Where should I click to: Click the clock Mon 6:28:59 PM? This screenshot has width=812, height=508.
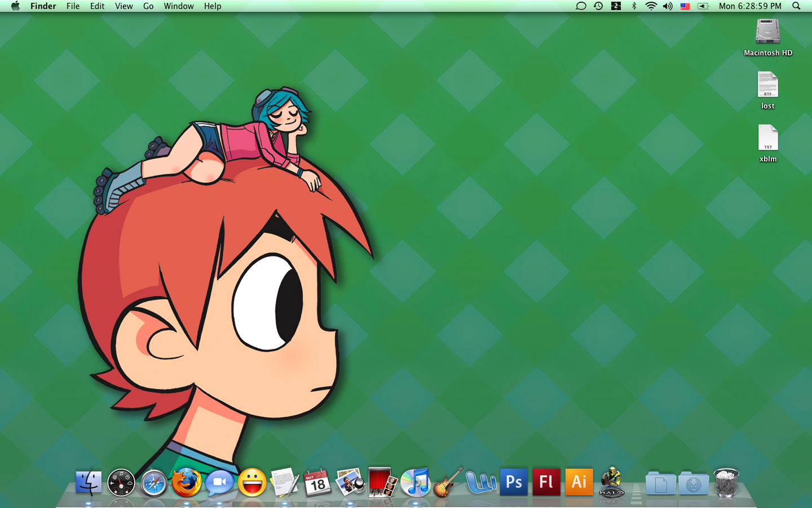750,6
